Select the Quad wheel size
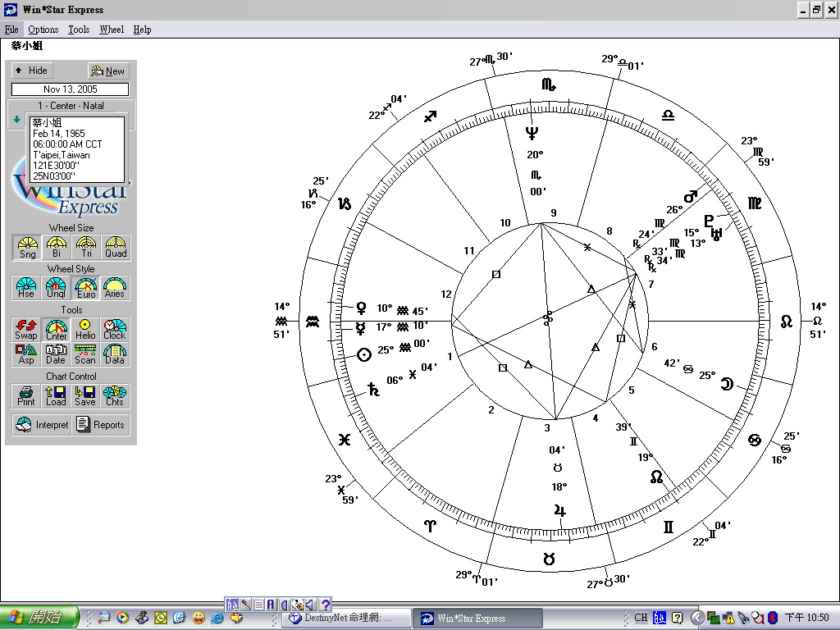This screenshot has width=840, height=630. [116, 247]
